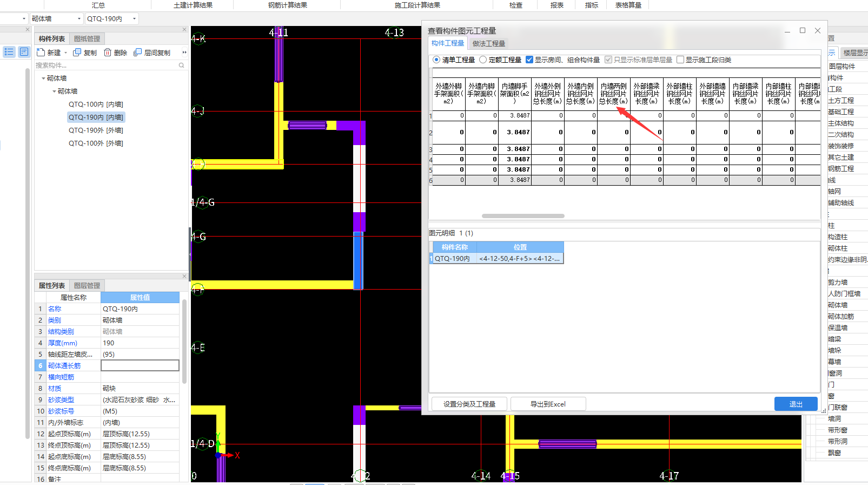This screenshot has width=868, height=485.
Task: Click the search magnifier in 搜索构件 box
Action: click(x=182, y=65)
